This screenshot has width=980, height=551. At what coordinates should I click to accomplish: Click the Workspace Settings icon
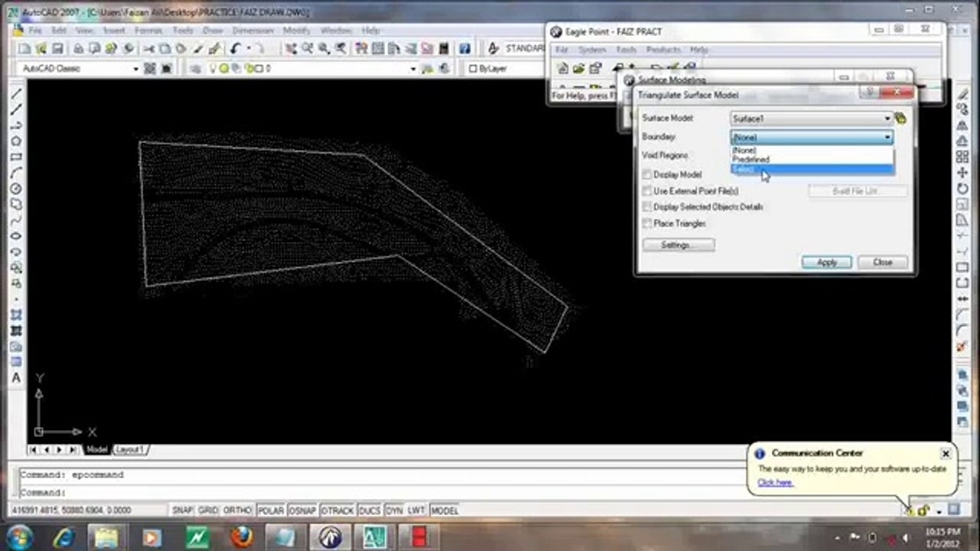[149, 69]
